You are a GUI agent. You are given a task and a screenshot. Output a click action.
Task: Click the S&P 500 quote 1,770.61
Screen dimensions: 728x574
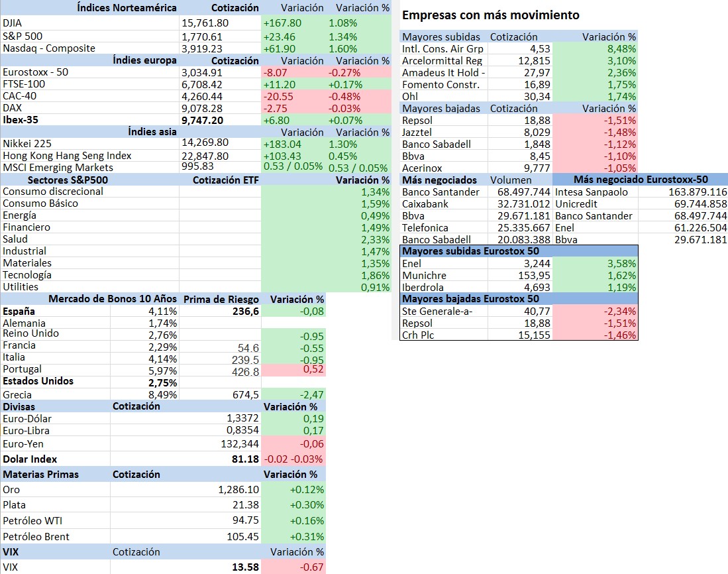202,36
